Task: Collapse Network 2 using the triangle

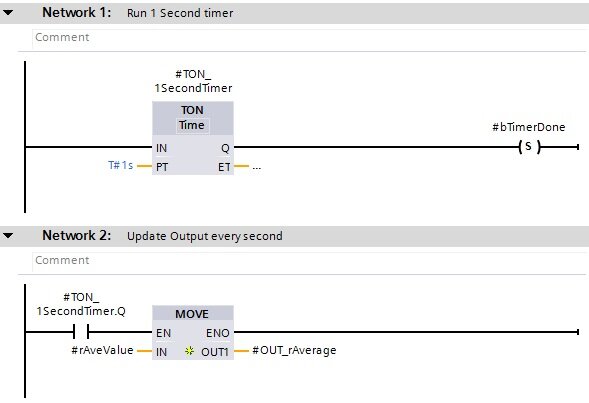Action: (x=8, y=236)
